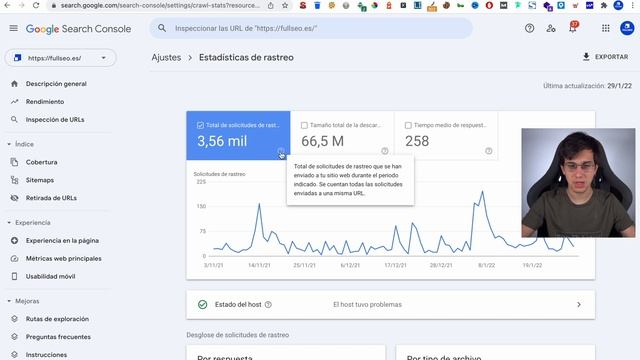The height and width of the screenshot is (360, 640).
Task: Click help icon on 66,5 M card
Action: point(384,151)
